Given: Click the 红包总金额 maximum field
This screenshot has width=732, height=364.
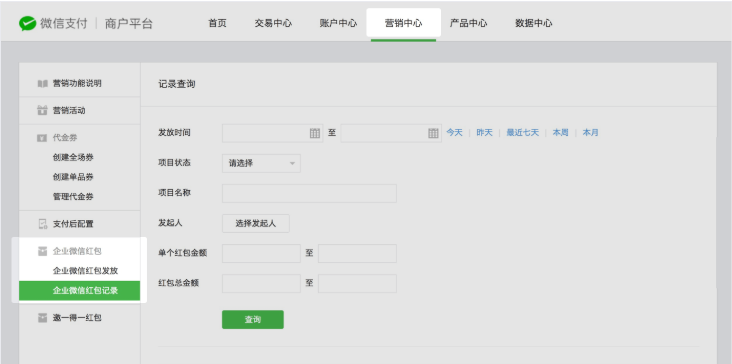Looking at the screenshot, I should coord(358,283).
